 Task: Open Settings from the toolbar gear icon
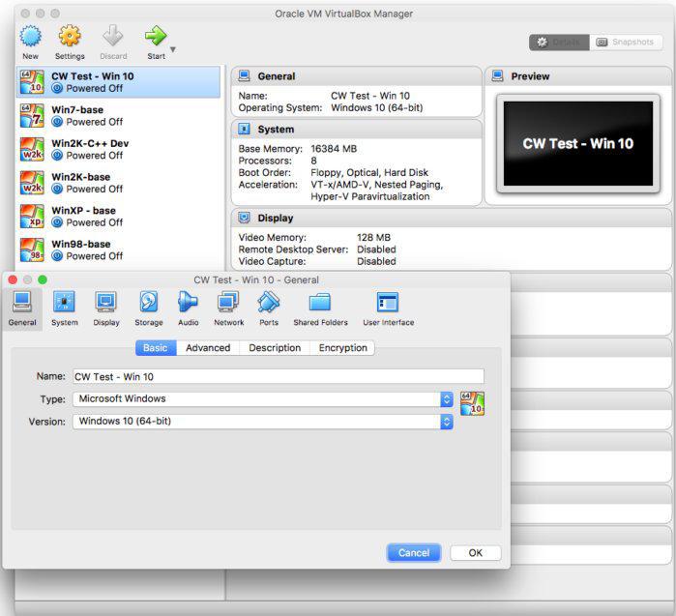[70, 36]
